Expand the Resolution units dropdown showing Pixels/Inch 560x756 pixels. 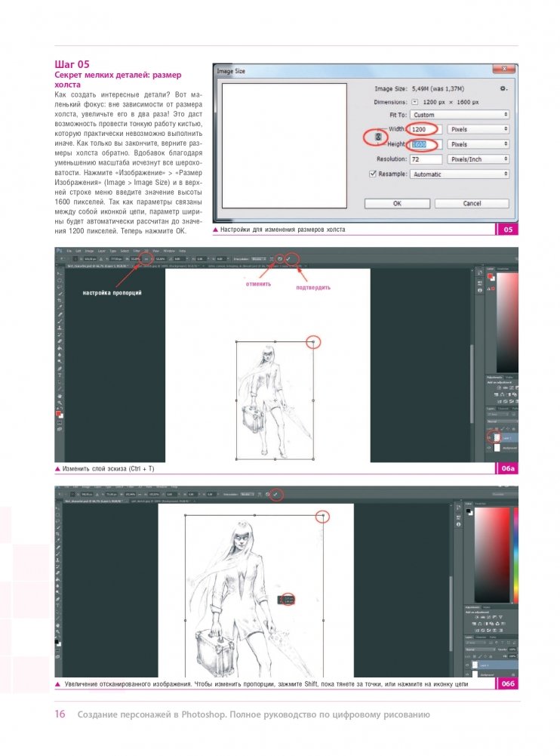click(478, 159)
